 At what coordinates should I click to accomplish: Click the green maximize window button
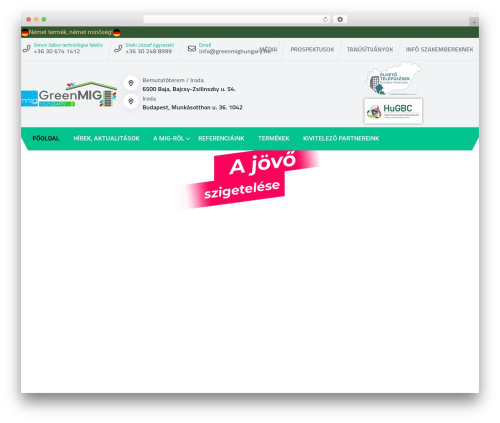point(44,19)
